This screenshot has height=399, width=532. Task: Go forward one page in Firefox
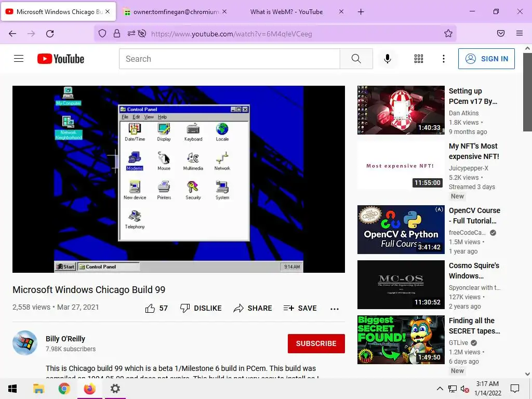coord(31,33)
